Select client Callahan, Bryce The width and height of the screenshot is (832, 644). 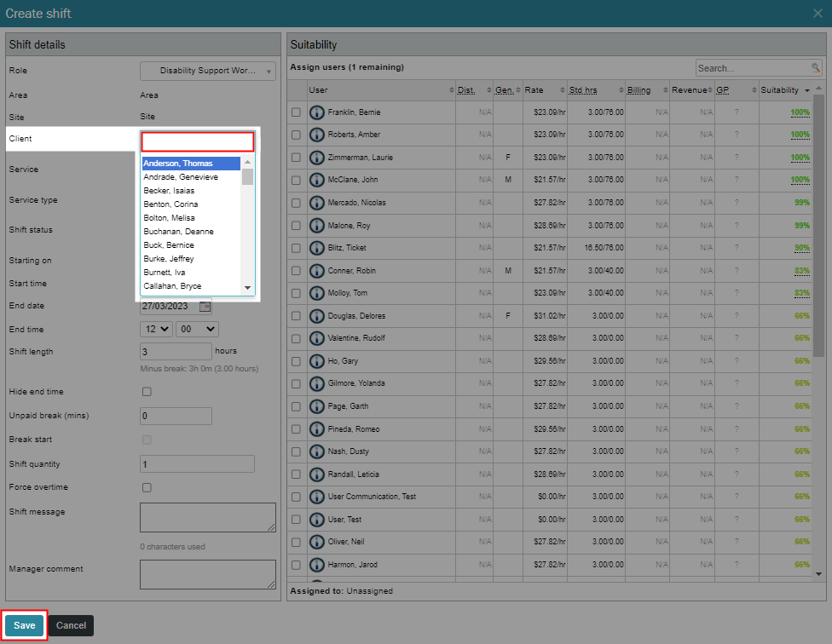(191, 286)
